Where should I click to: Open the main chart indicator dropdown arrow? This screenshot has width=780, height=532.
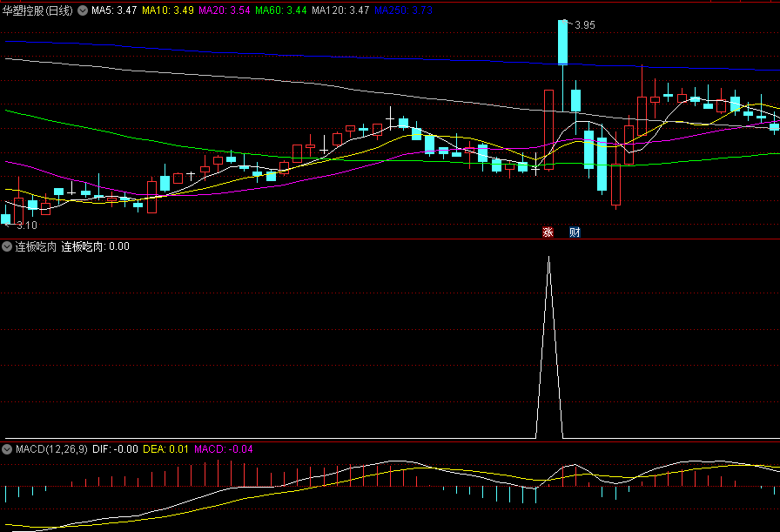83,10
